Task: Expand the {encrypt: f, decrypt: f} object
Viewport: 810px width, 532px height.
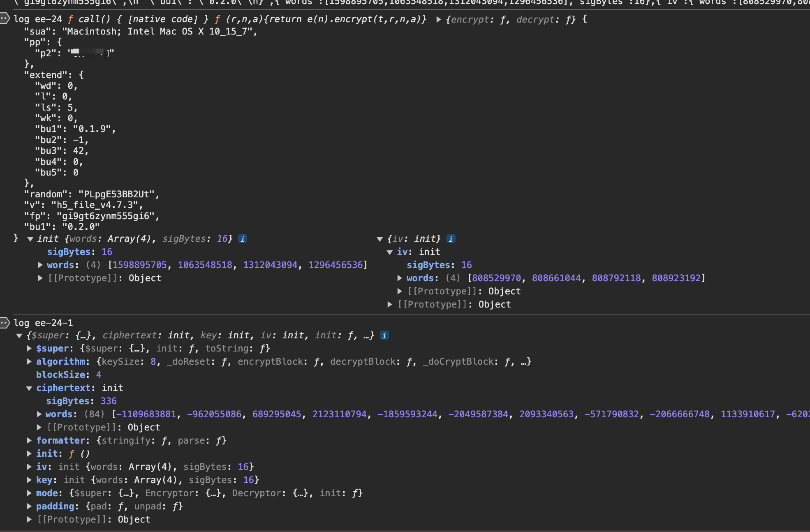Action: tap(438, 19)
